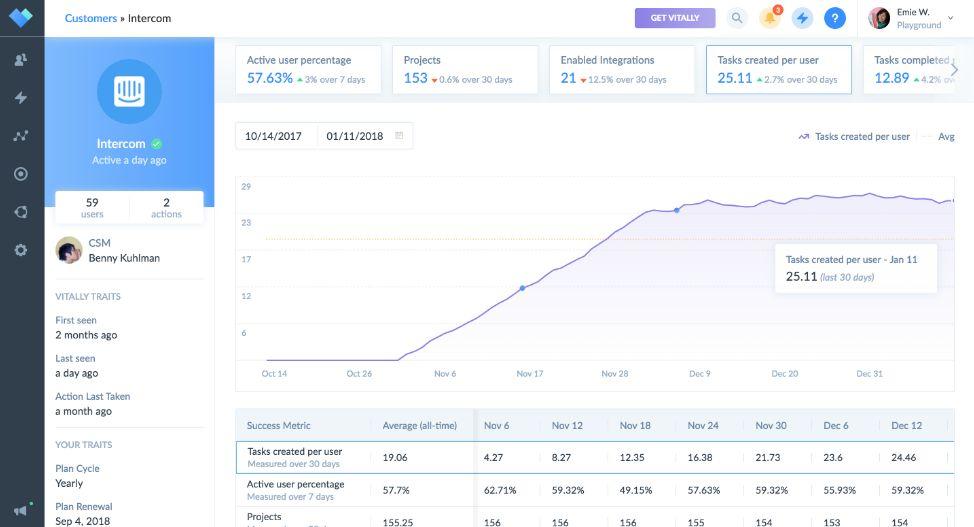Open the refresh cycle sidebar icon
Image resolution: width=974 pixels, height=527 pixels.
[x=20, y=212]
